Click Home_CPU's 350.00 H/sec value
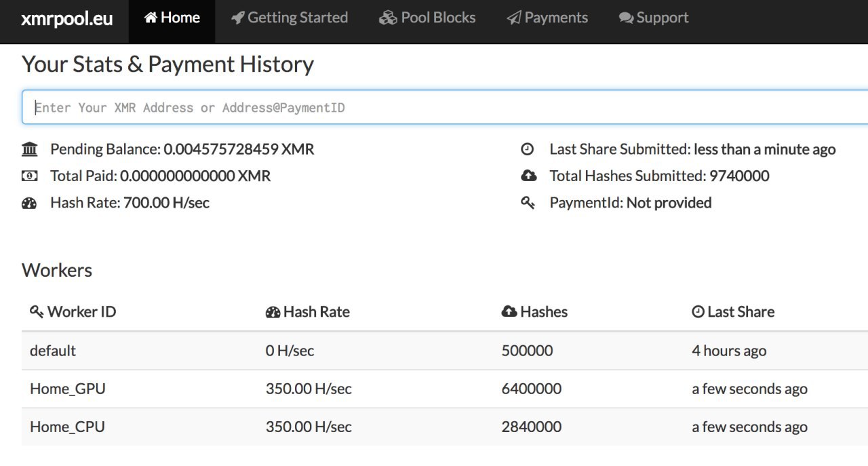The width and height of the screenshot is (868, 466). (309, 427)
